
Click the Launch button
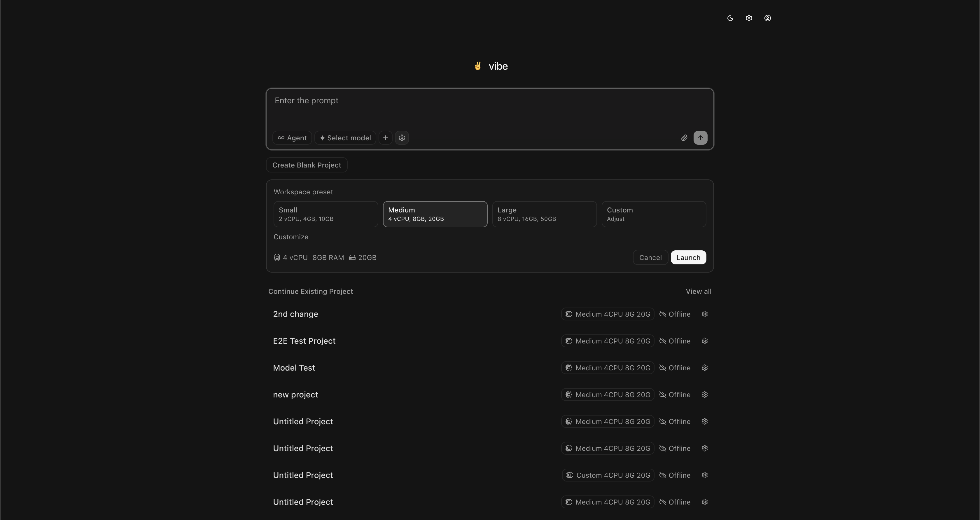(688, 257)
